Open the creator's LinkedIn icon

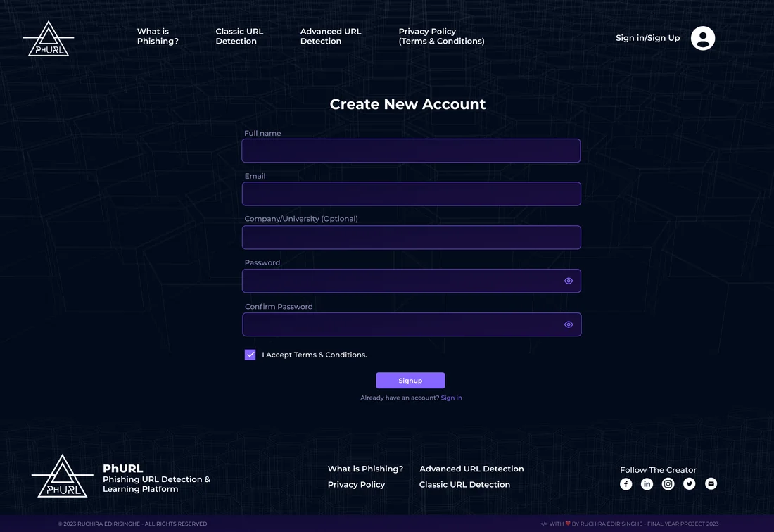click(x=647, y=484)
